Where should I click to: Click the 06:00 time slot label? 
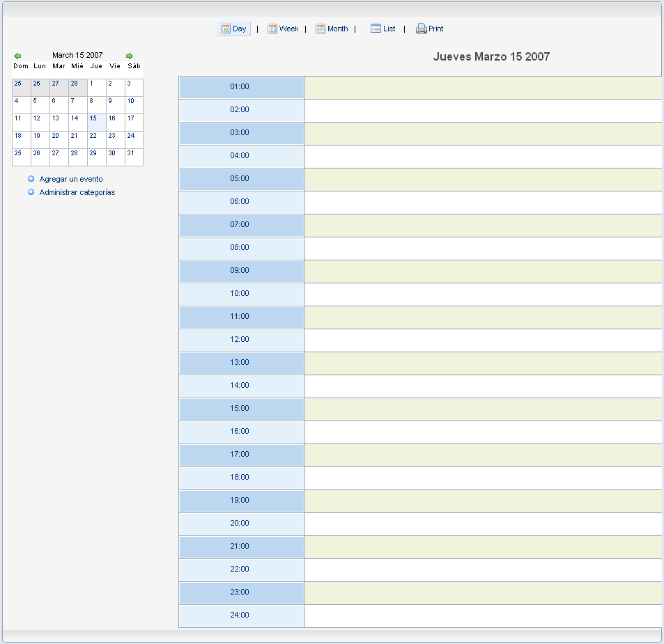[241, 203]
